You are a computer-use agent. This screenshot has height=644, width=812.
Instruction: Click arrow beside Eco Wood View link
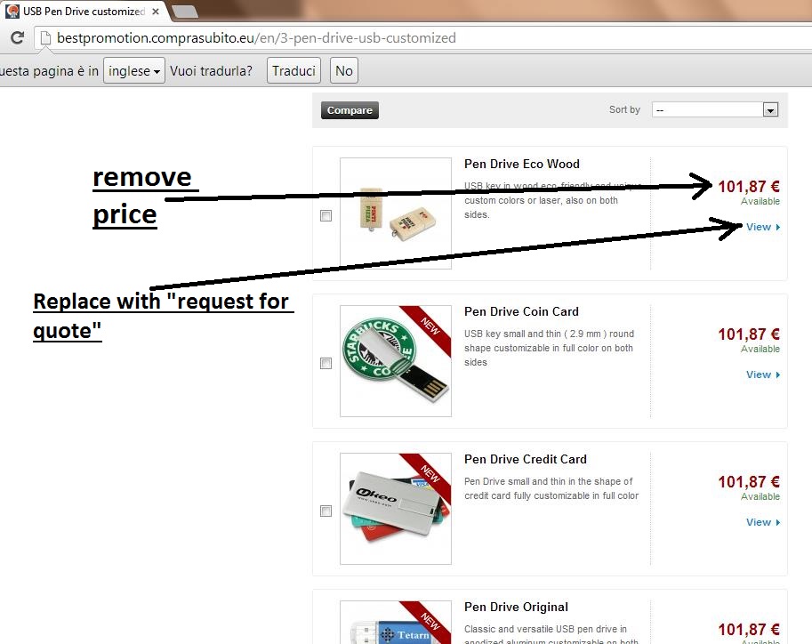[x=778, y=227]
